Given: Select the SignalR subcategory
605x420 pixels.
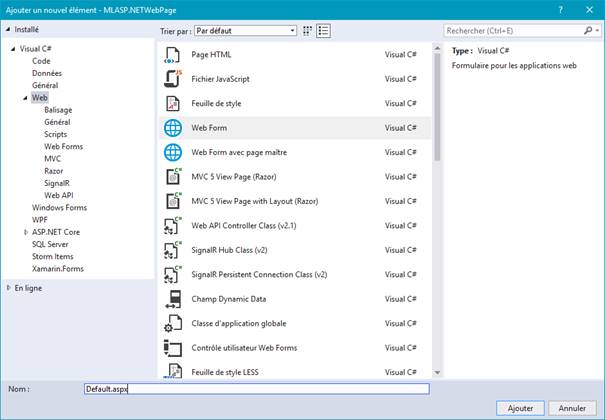Looking at the screenshot, I should (x=57, y=183).
